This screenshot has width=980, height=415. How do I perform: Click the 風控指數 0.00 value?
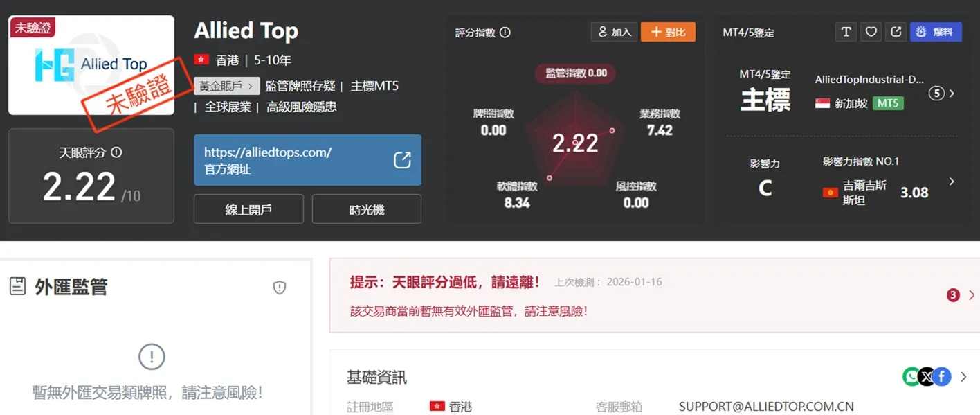pos(636,203)
